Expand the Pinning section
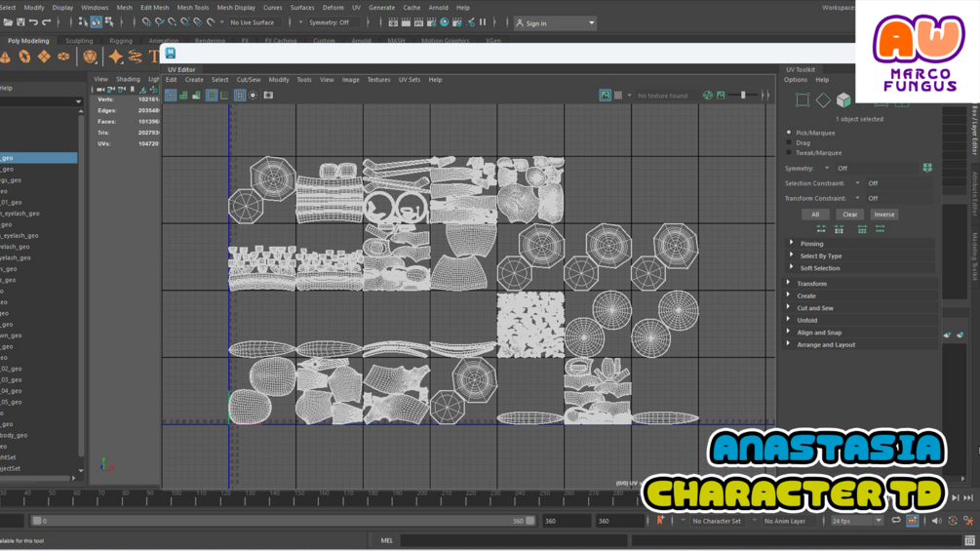Viewport: 980px width, 551px height. (x=859, y=244)
